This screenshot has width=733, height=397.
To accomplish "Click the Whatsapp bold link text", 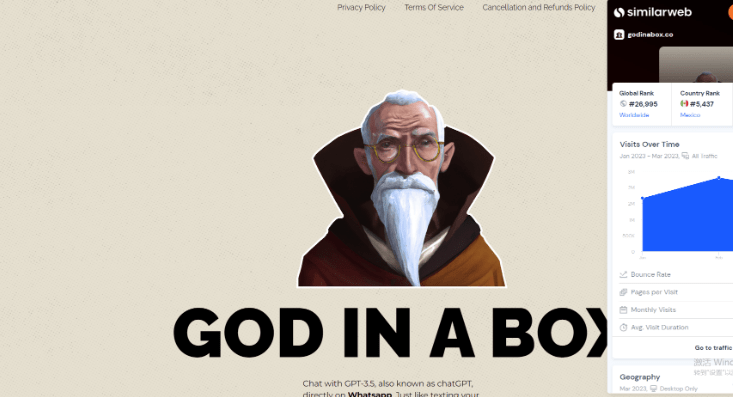I will pos(370,394).
